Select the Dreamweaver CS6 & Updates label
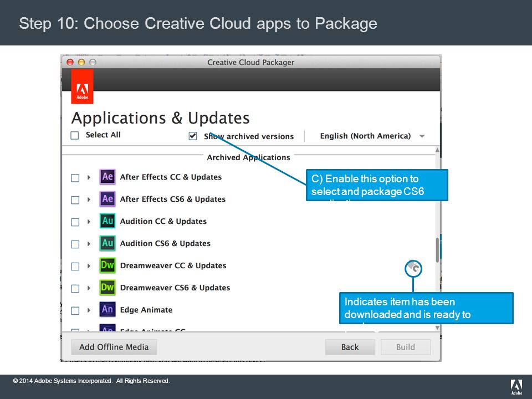532x399 pixels. 175,288
